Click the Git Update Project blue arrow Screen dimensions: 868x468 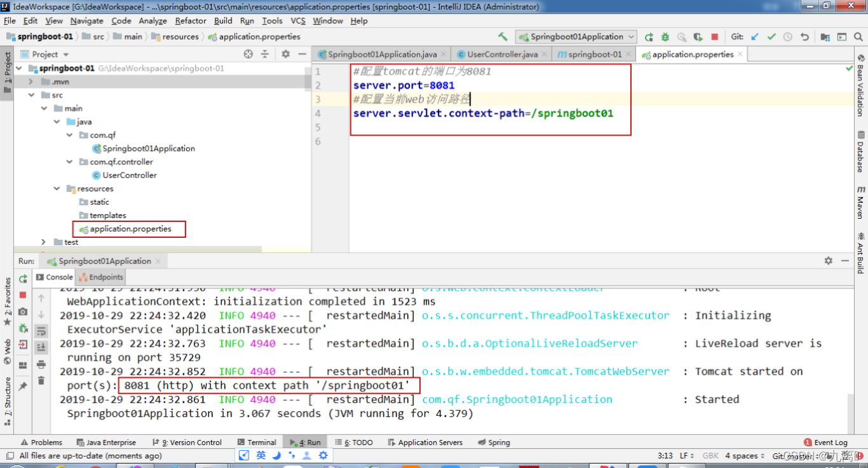point(755,37)
